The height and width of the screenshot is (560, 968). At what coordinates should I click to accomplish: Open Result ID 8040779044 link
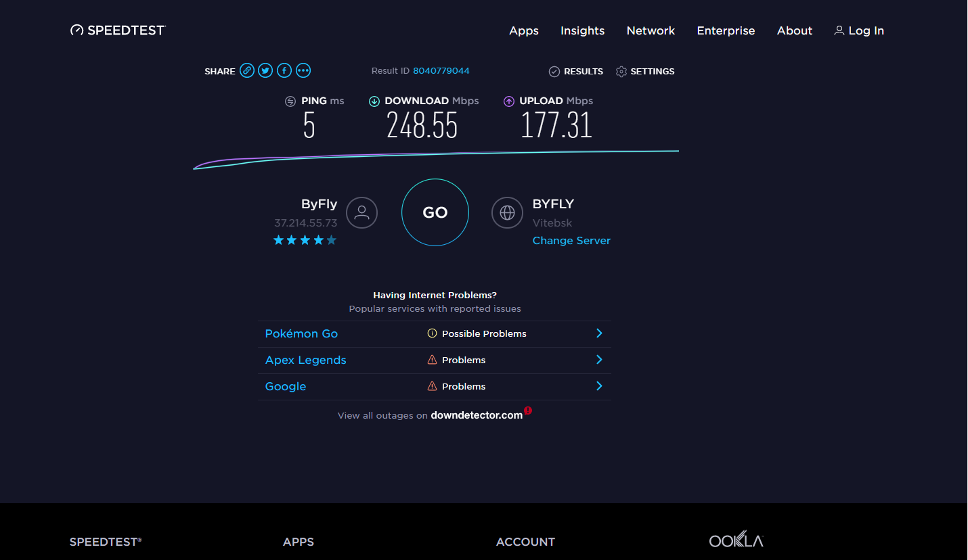(441, 70)
